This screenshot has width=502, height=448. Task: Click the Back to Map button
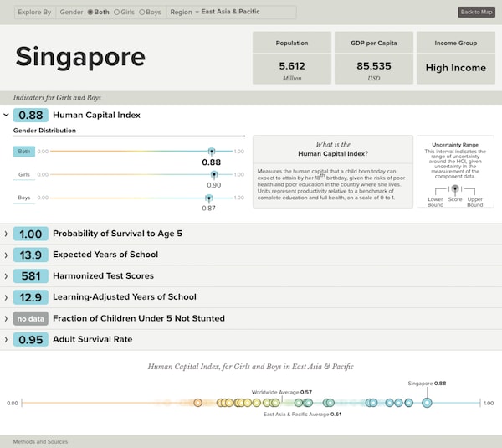tap(476, 13)
